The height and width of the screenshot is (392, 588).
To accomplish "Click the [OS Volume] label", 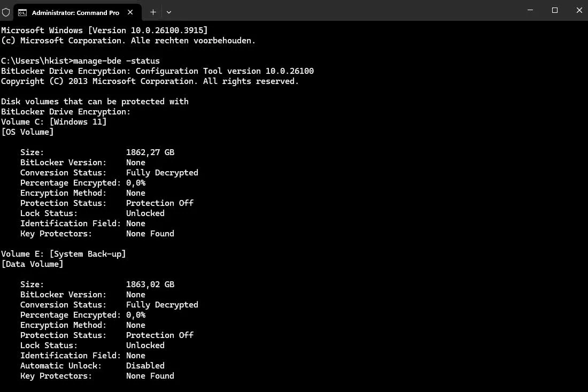I will [x=27, y=132].
